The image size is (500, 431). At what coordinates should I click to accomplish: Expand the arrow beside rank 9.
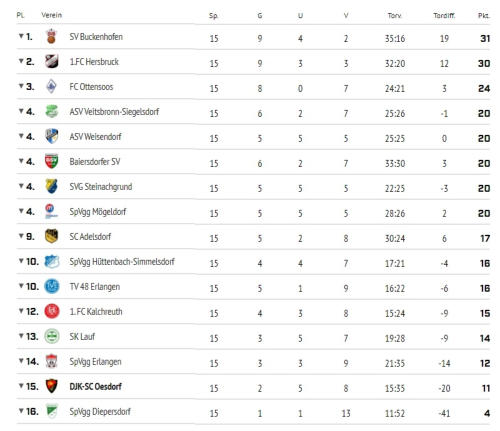click(21, 236)
